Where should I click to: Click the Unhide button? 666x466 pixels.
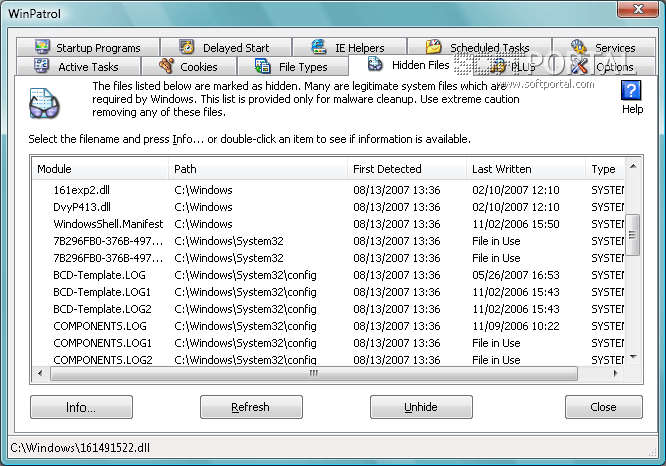(421, 407)
